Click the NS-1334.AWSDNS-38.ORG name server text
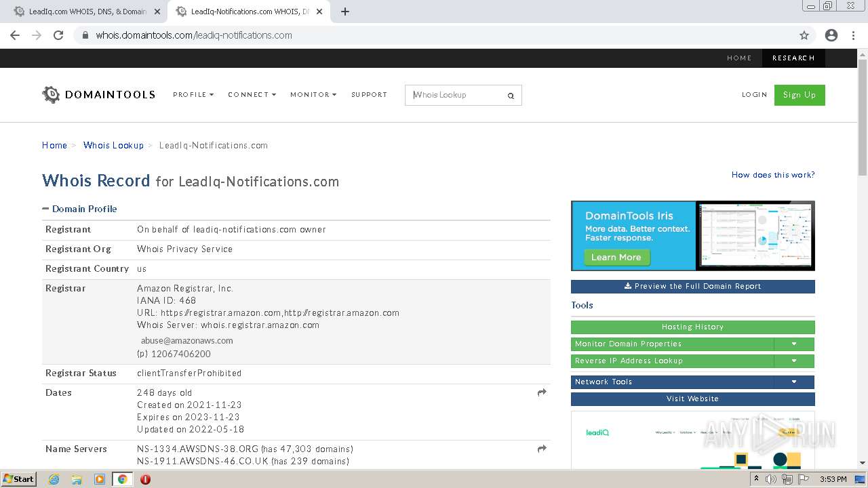This screenshot has width=868, height=488. tap(198, 449)
